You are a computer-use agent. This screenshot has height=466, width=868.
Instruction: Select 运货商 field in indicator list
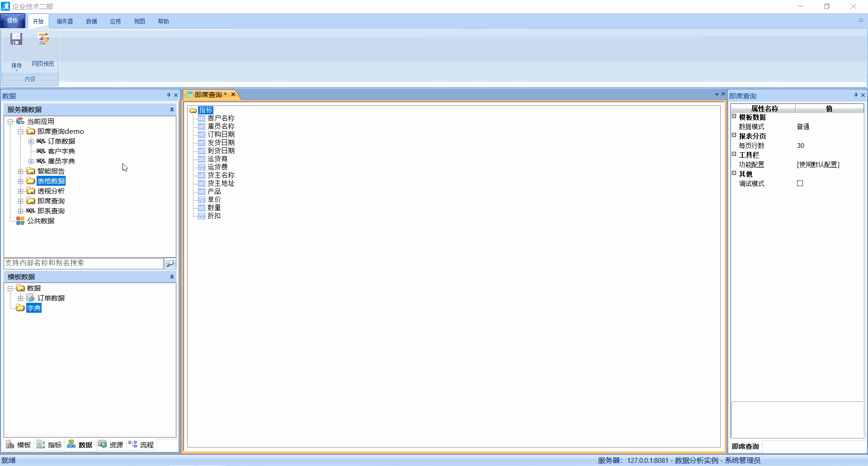[217, 159]
